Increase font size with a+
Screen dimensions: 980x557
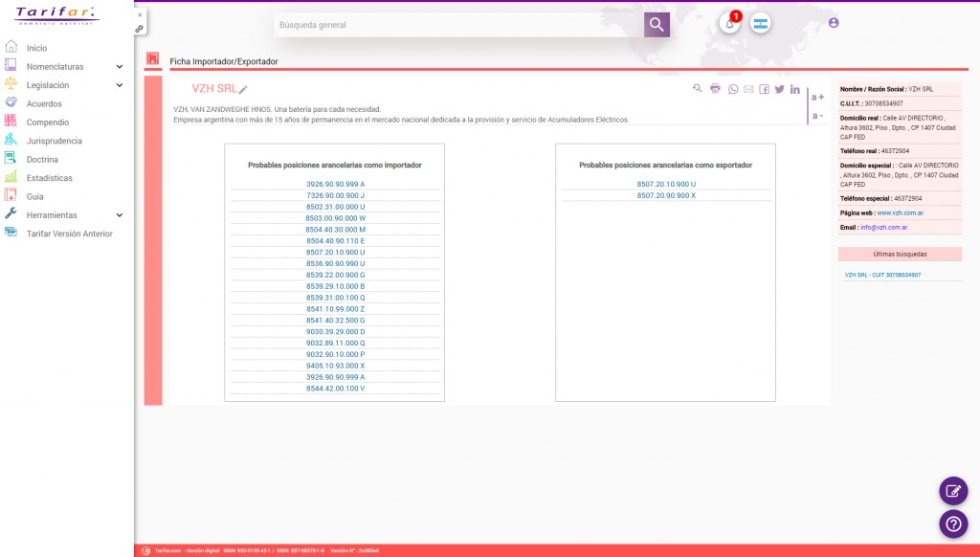pyautogui.click(x=817, y=97)
